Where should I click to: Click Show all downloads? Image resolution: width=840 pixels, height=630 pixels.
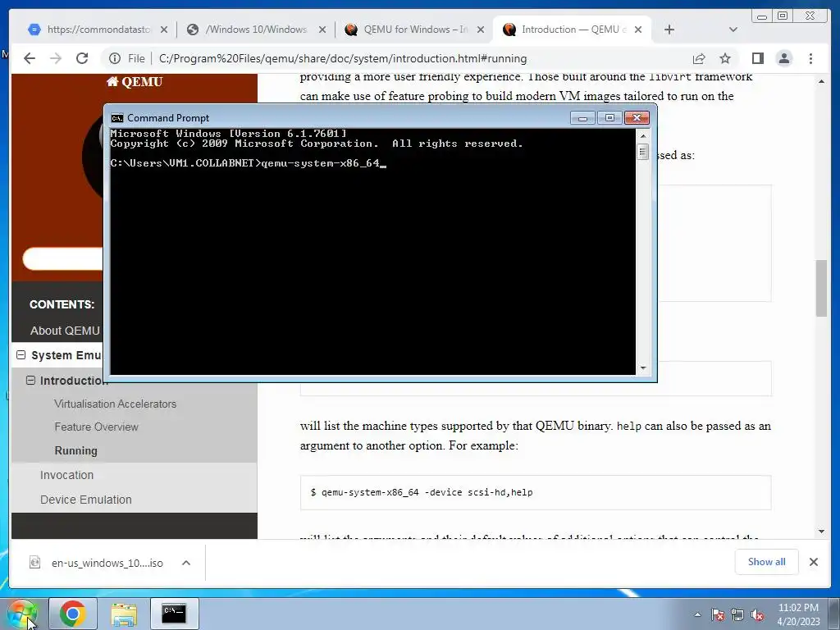767,562
